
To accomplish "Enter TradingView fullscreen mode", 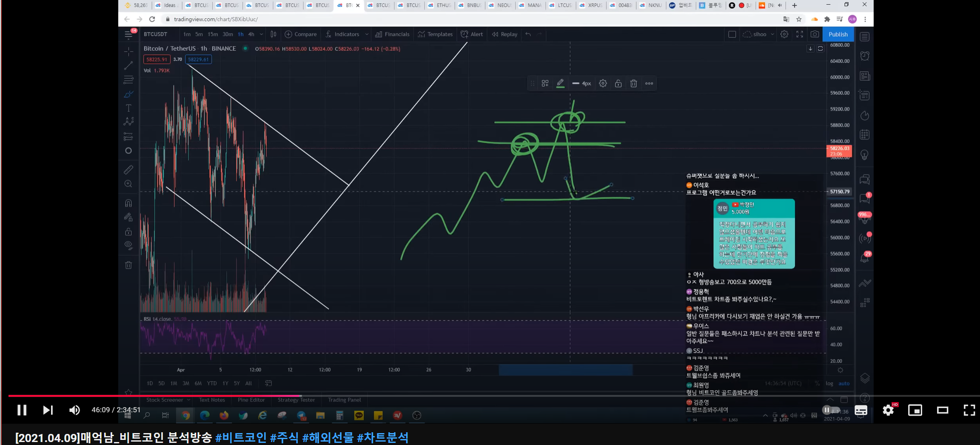I will point(800,34).
